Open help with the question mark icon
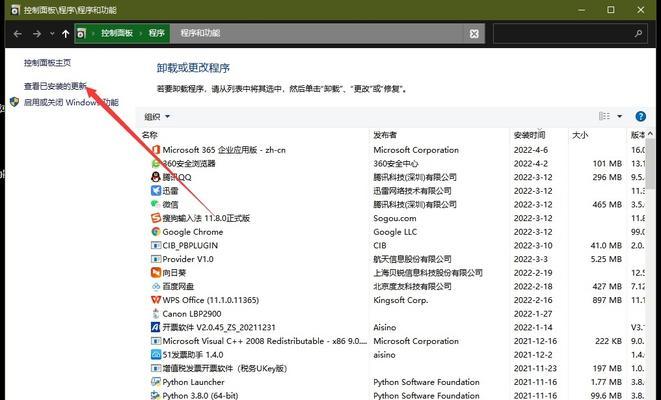 coord(640,116)
